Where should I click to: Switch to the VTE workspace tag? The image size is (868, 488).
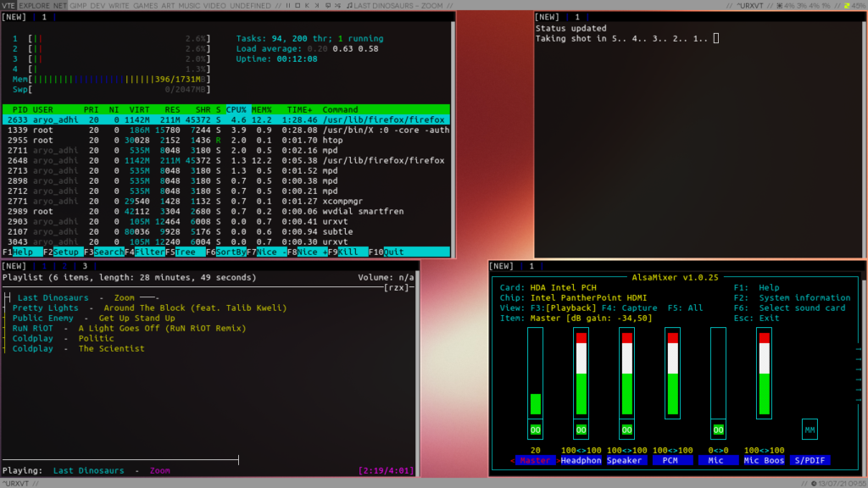pyautogui.click(x=8, y=6)
